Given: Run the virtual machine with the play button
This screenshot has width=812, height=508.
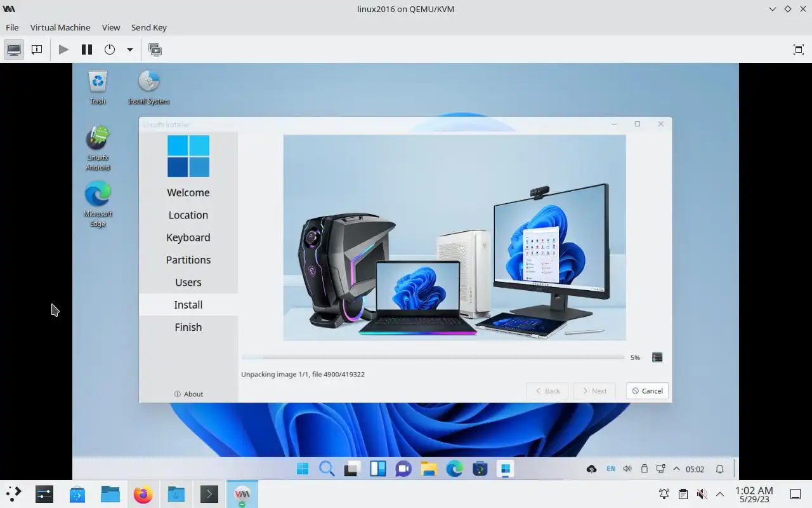Looking at the screenshot, I should 63,50.
